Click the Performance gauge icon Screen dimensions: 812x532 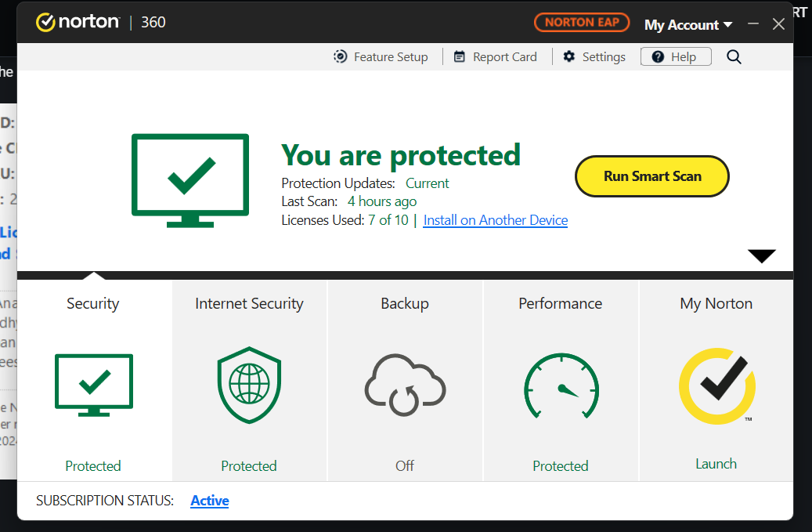click(561, 385)
